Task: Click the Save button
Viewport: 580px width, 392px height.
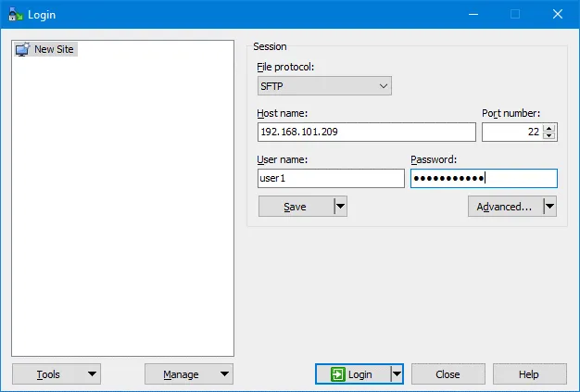Action: tap(295, 207)
